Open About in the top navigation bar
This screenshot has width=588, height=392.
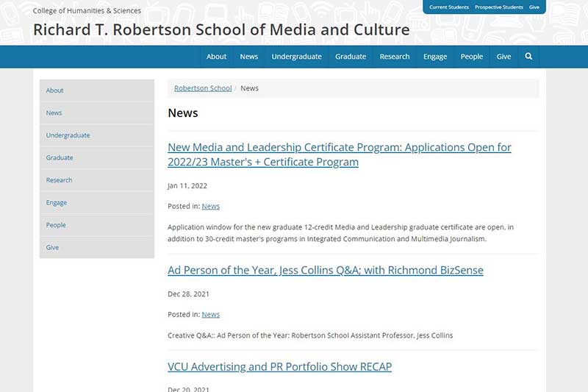[216, 57]
